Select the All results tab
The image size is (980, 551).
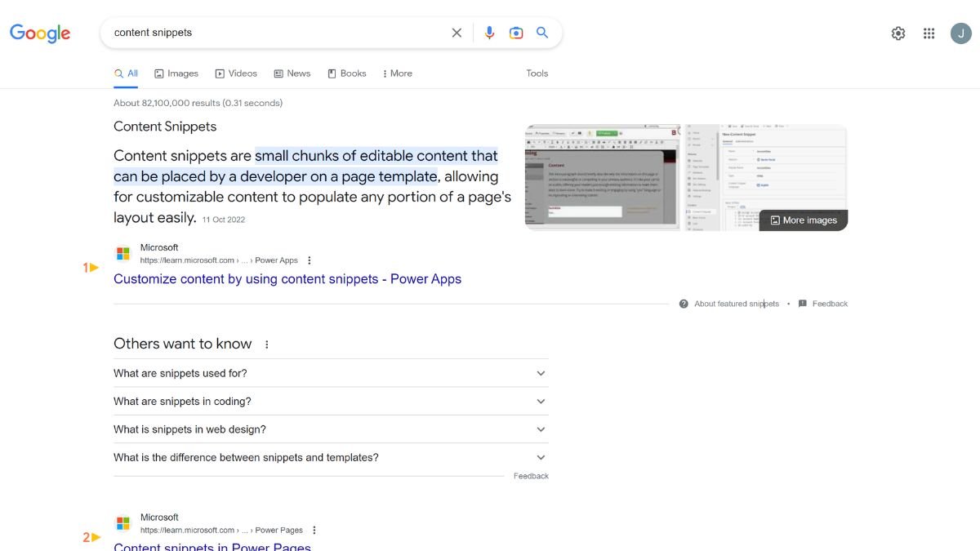click(x=127, y=73)
